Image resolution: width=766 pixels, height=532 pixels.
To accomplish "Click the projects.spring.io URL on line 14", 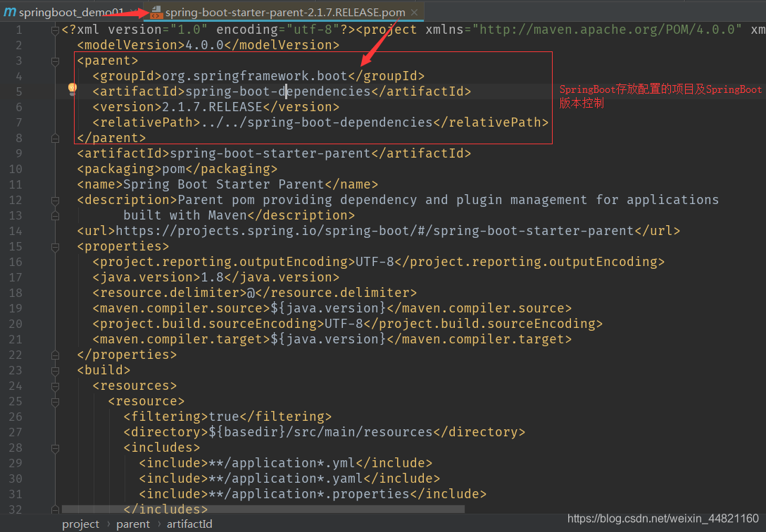I will (x=375, y=231).
